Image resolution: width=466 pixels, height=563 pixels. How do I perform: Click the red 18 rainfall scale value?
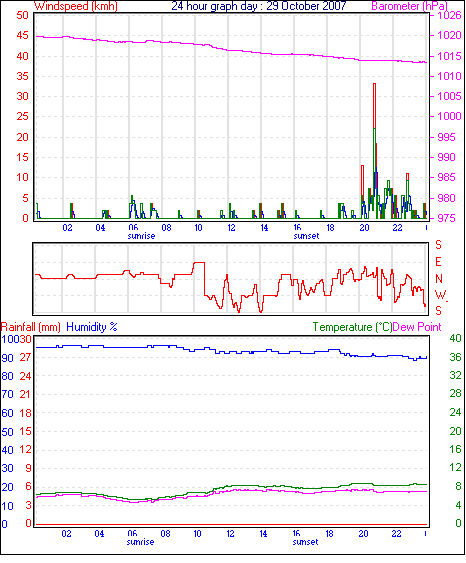point(26,413)
